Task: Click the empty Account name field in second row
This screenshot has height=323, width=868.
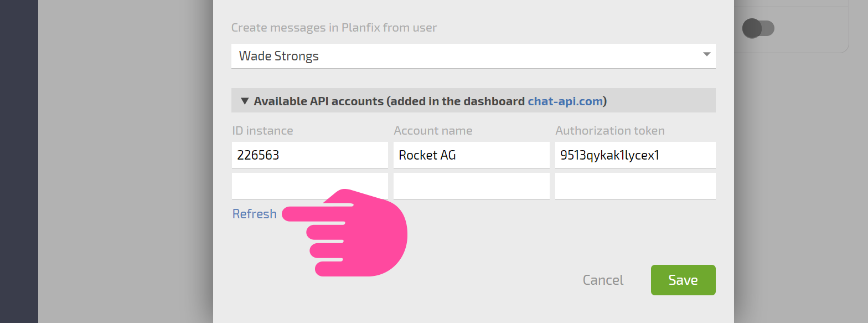Action: (x=471, y=186)
